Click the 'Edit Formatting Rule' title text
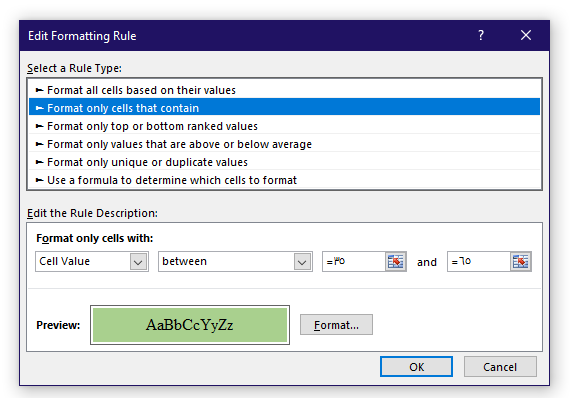This screenshot has height=398, width=570. (82, 36)
